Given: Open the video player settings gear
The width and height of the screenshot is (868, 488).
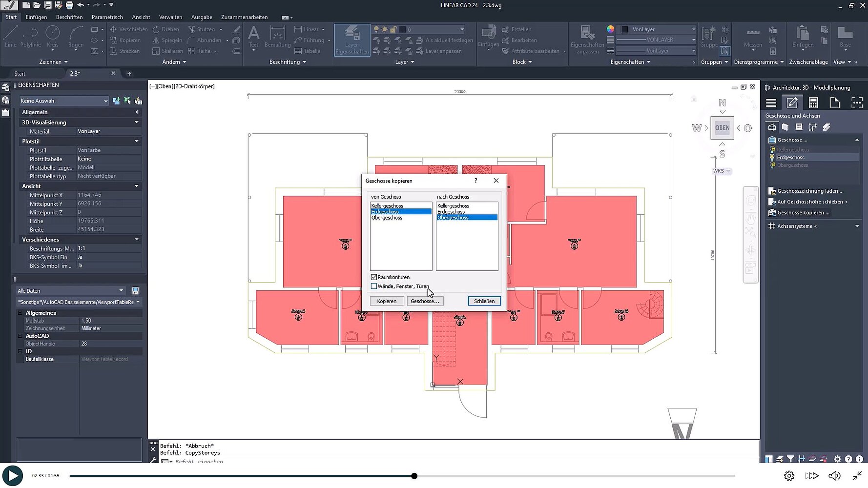Looking at the screenshot, I should pos(789,476).
